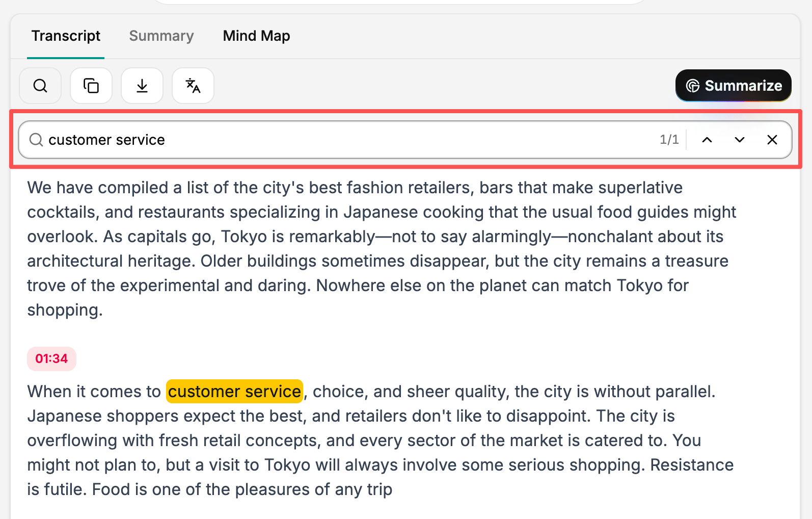812x519 pixels.
Task: Click the highlighted 'customer service' match
Action: [x=234, y=392]
